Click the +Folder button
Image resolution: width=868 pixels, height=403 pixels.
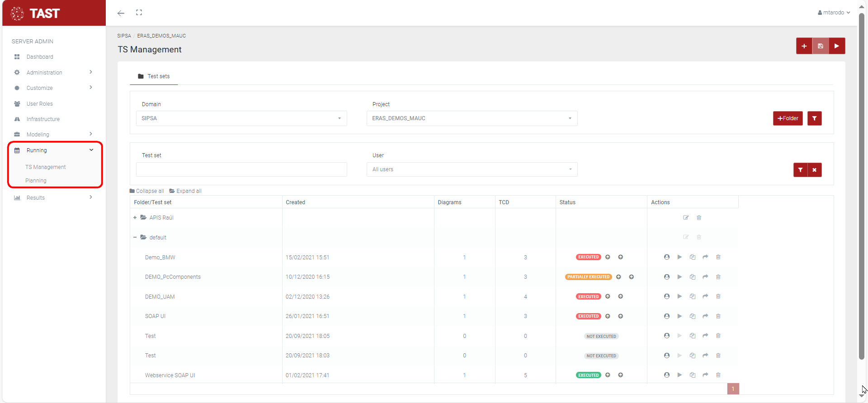click(788, 118)
